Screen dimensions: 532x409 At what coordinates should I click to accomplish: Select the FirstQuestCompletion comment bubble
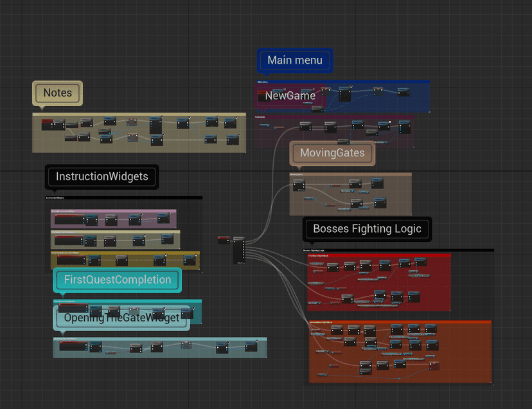[117, 280]
